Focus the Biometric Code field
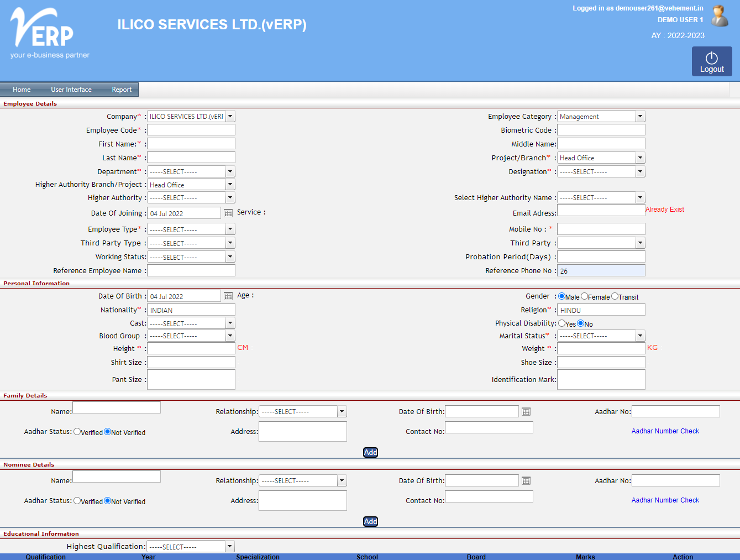 click(x=601, y=130)
